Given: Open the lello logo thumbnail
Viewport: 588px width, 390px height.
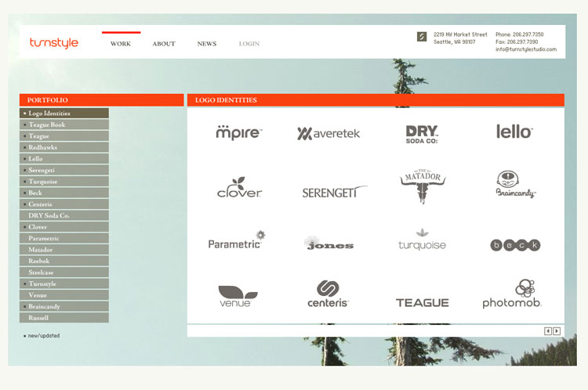Looking at the screenshot, I should (514, 132).
